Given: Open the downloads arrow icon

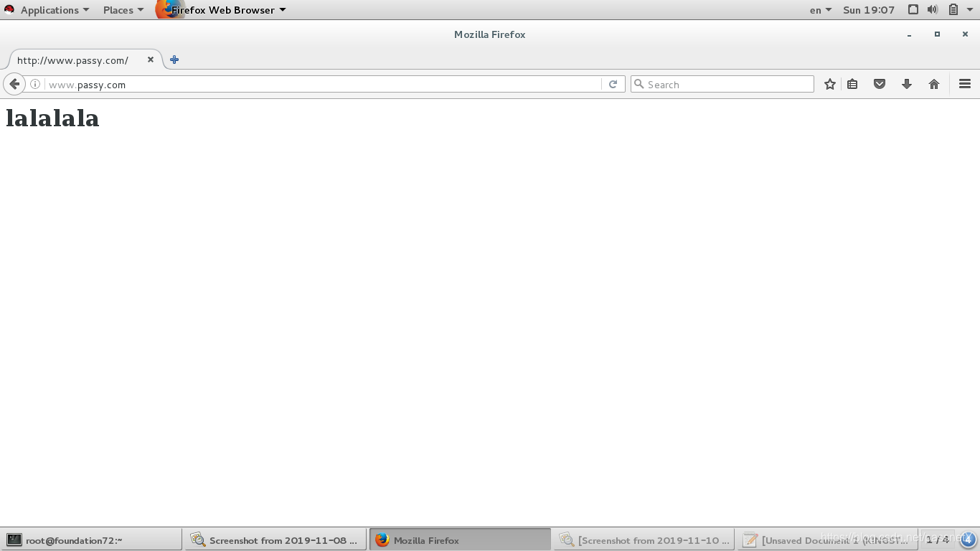Looking at the screenshot, I should 907,84.
